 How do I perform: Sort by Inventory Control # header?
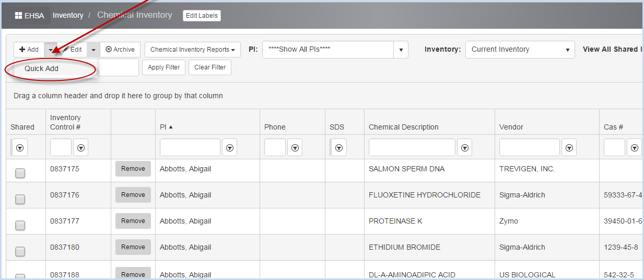click(x=65, y=122)
